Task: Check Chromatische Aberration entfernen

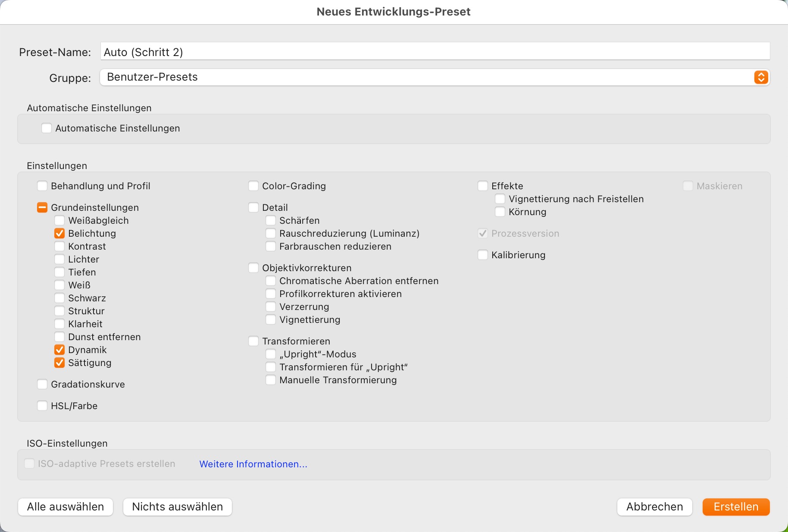Action: tap(271, 281)
